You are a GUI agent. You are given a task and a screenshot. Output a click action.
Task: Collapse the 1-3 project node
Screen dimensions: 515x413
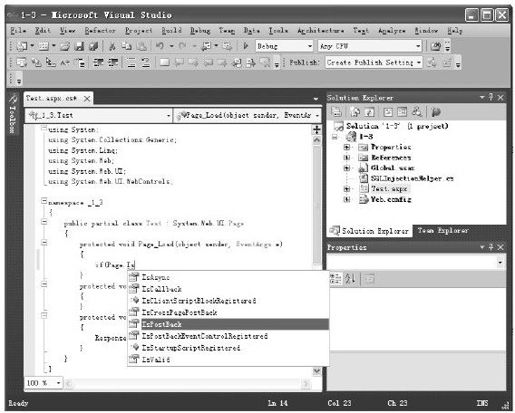pyautogui.click(x=335, y=137)
